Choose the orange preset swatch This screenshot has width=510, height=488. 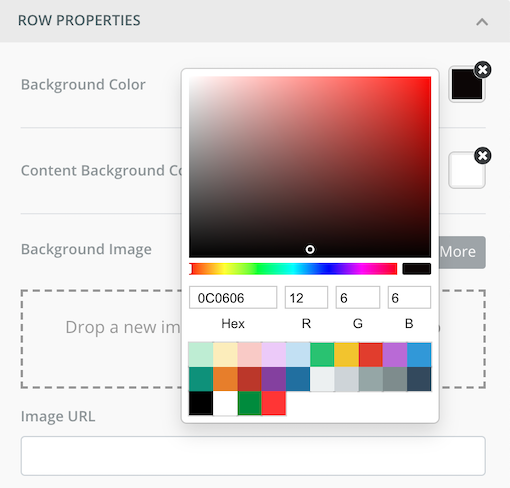[225, 379]
